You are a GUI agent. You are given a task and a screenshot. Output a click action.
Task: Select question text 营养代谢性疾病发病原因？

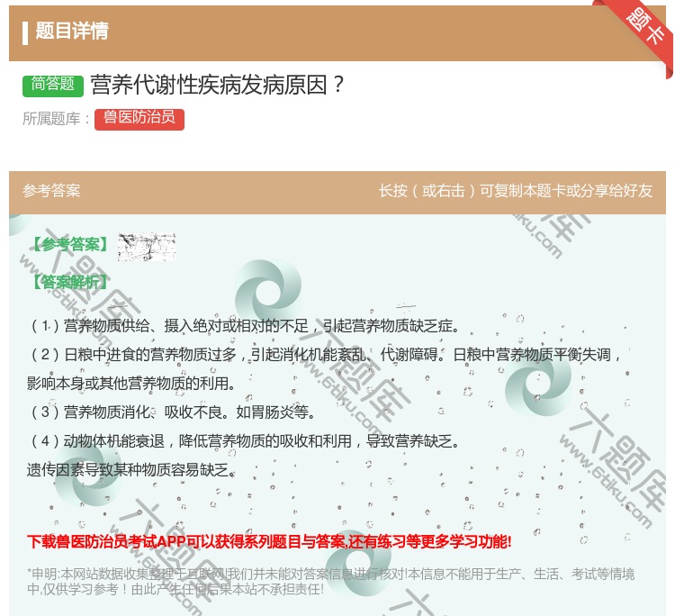coord(218,85)
